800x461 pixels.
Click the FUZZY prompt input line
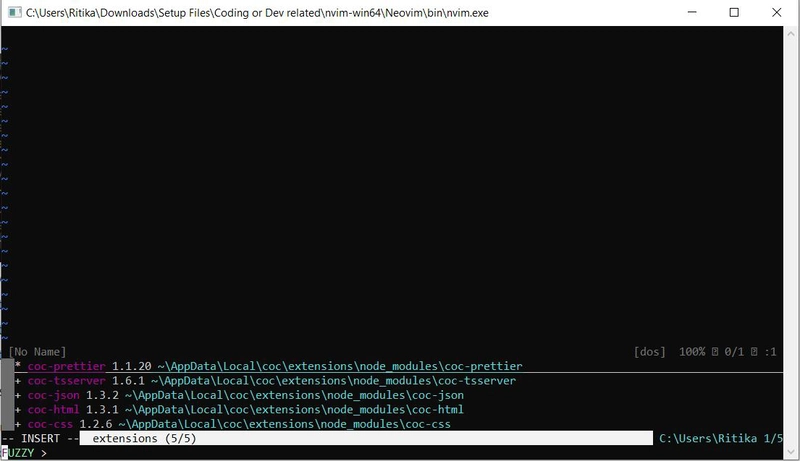(x=392, y=453)
